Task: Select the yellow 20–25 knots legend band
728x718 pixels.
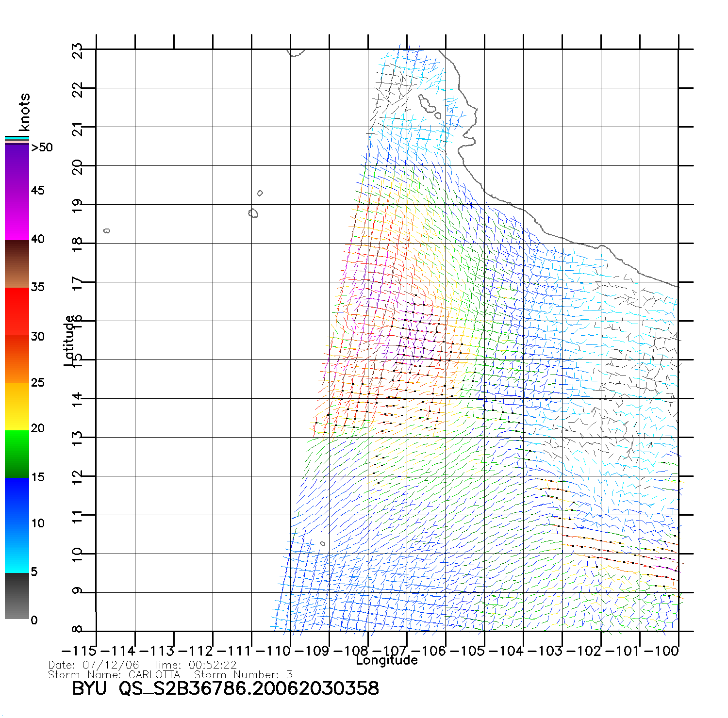Action: pyautogui.click(x=17, y=406)
